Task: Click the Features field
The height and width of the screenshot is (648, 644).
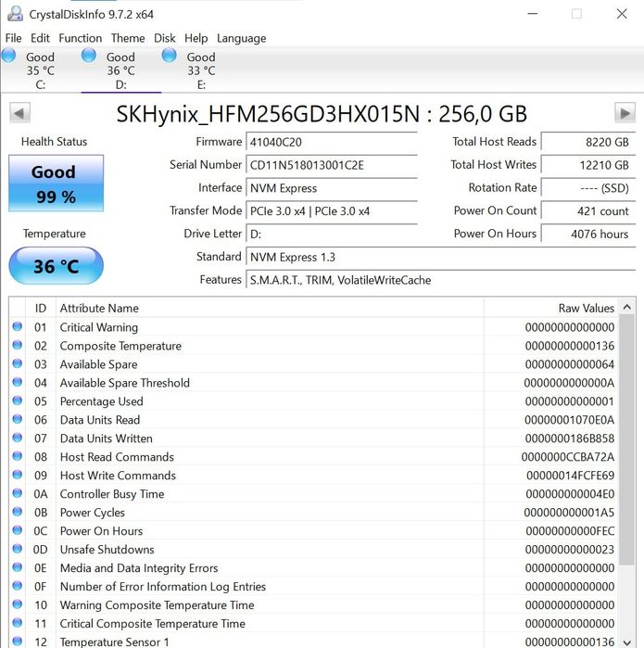Action: [441, 280]
